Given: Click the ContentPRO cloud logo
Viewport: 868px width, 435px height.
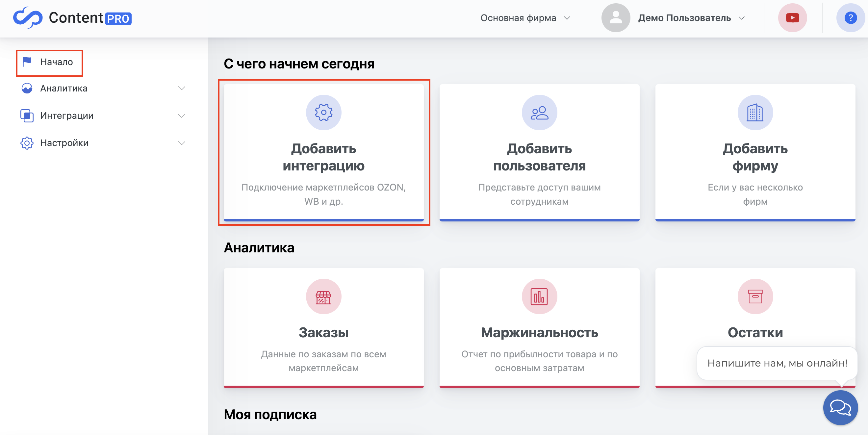Looking at the screenshot, I should 28,17.
